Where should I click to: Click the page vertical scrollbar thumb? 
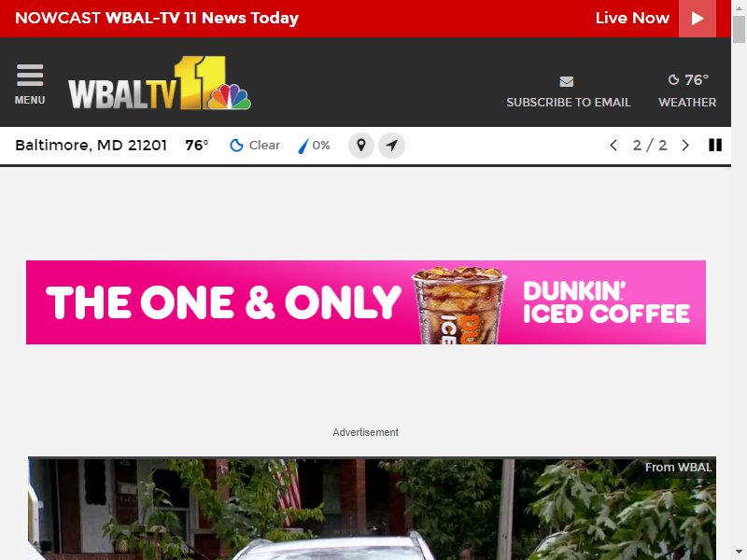point(739,29)
